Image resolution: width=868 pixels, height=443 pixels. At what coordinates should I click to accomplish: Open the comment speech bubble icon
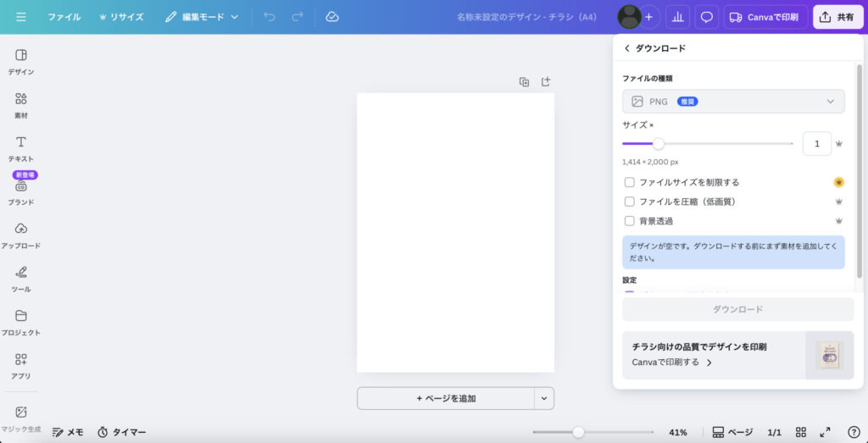[x=706, y=17]
